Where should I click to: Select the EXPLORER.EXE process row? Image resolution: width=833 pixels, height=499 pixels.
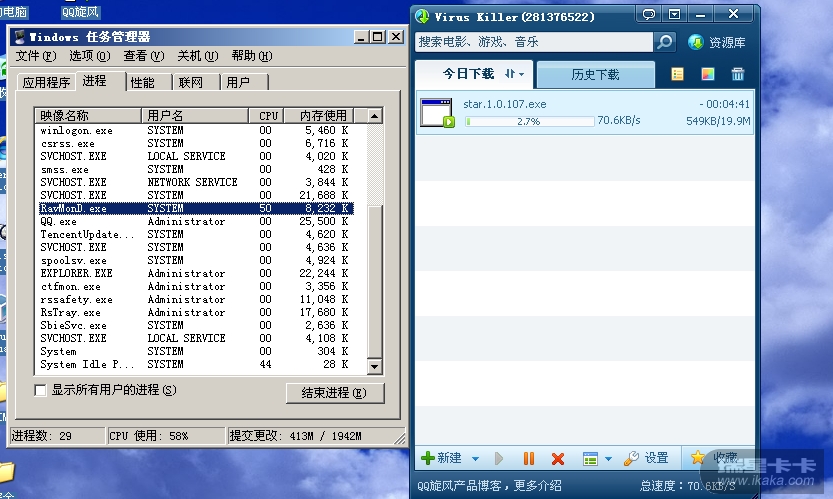click(194, 273)
